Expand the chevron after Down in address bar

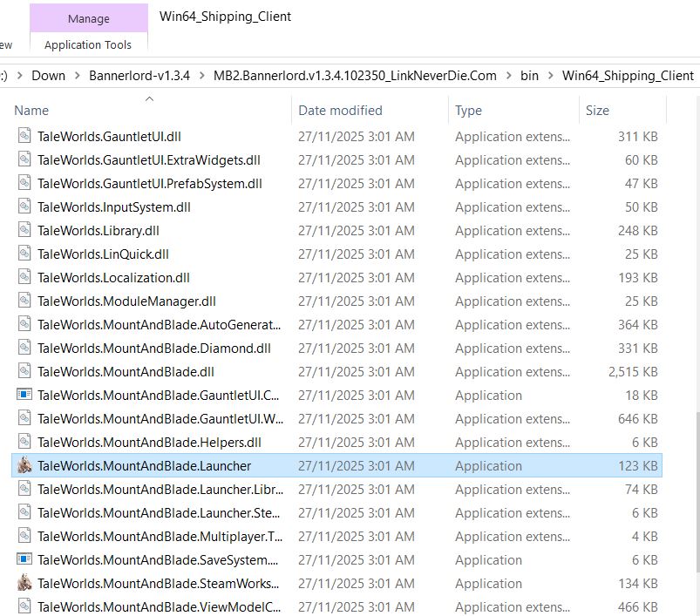click(78, 76)
